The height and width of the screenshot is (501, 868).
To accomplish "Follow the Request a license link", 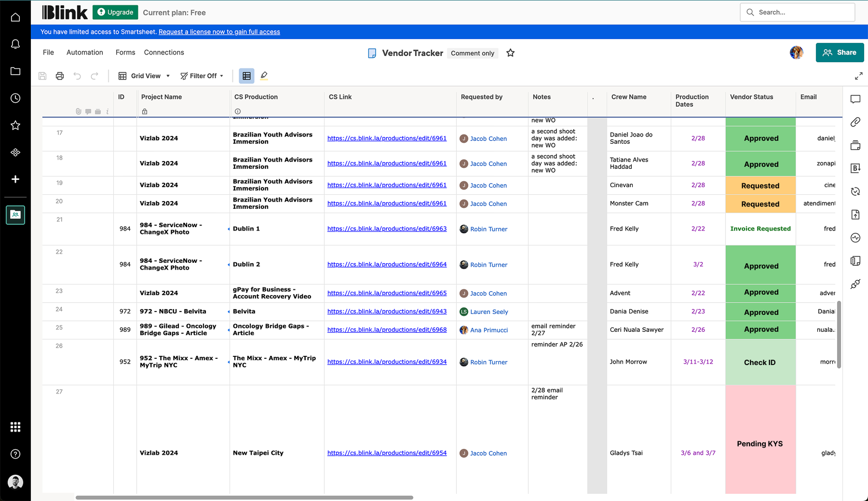I will 219,32.
